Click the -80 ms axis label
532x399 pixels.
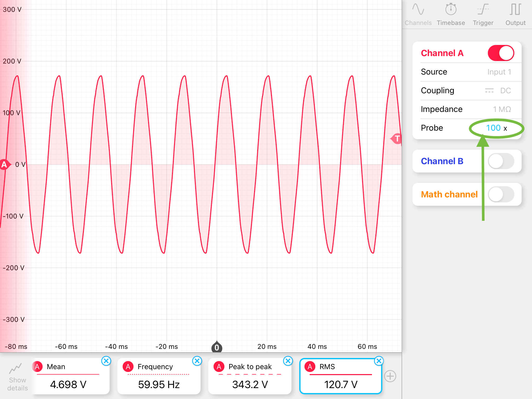tap(16, 347)
